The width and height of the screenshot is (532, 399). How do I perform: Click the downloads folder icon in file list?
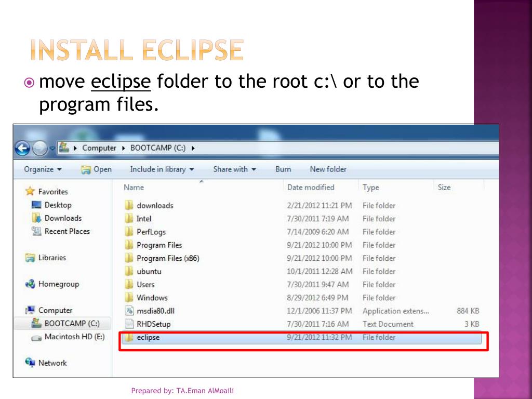click(129, 205)
